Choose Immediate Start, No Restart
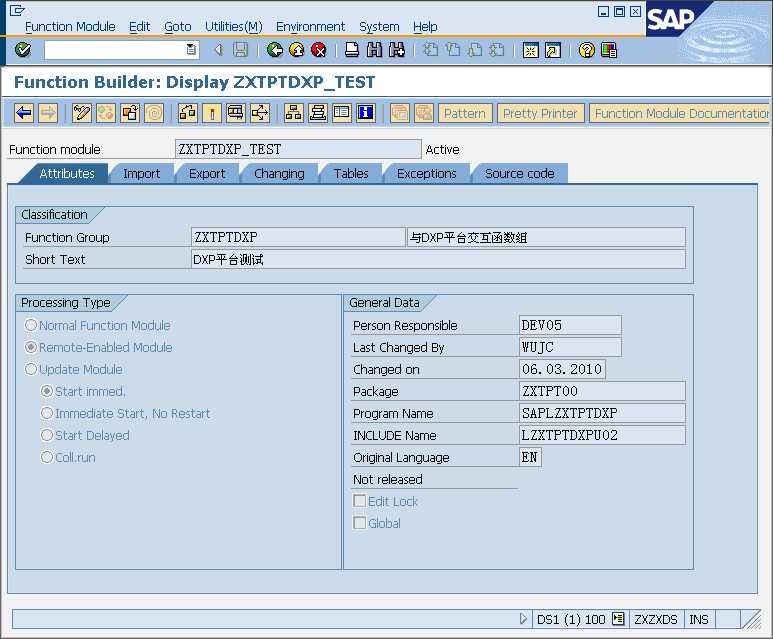 47,413
